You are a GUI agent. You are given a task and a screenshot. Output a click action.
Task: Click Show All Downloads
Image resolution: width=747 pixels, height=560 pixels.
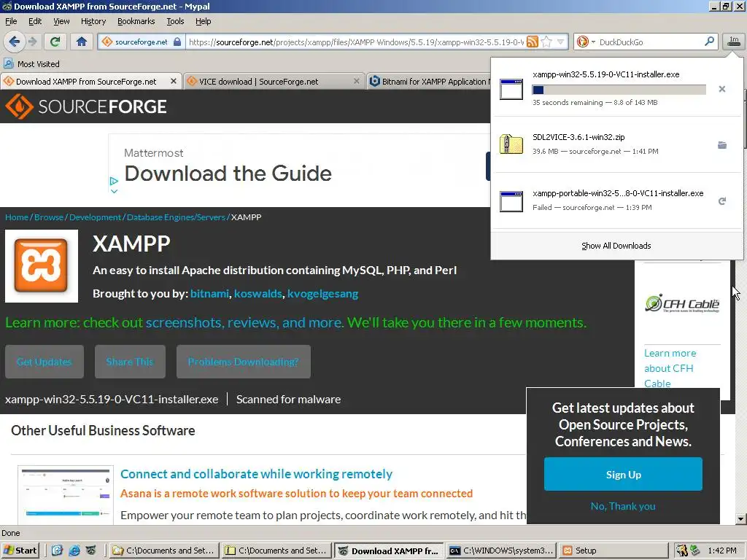616,246
